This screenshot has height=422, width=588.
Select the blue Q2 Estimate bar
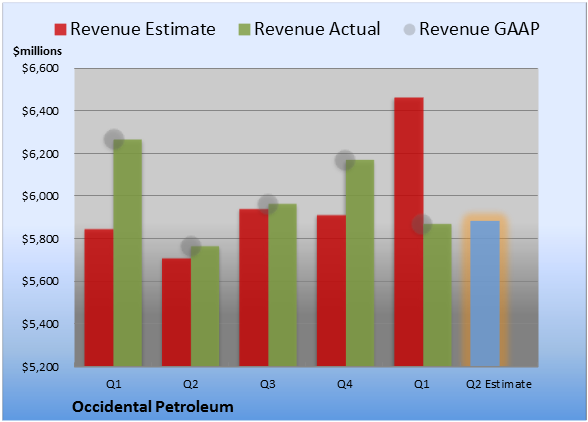pyautogui.click(x=485, y=294)
